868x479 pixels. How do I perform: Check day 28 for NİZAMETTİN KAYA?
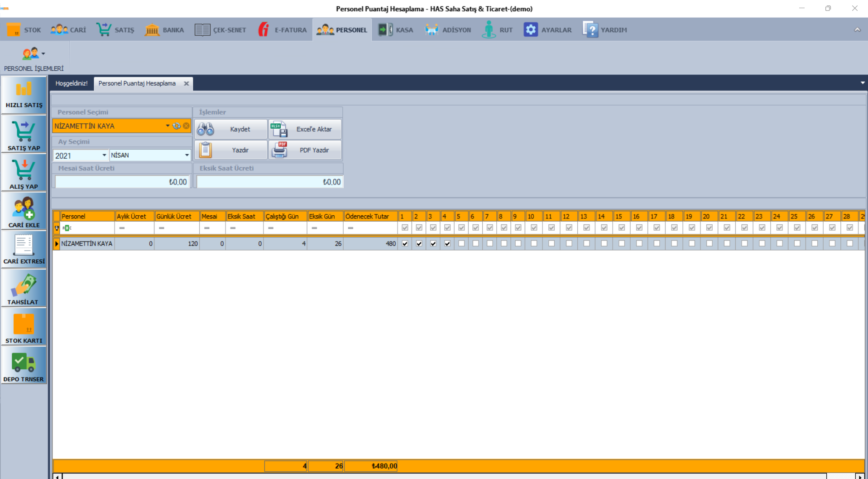pos(849,243)
